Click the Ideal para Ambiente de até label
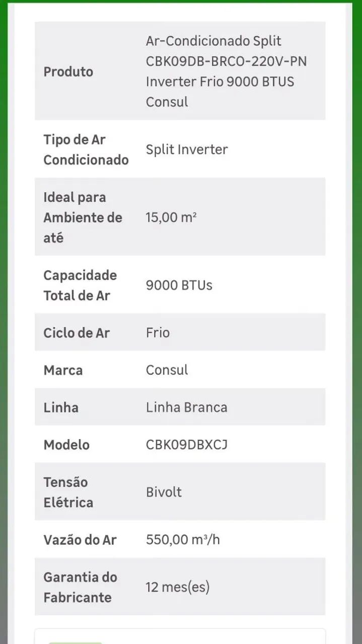 83,217
